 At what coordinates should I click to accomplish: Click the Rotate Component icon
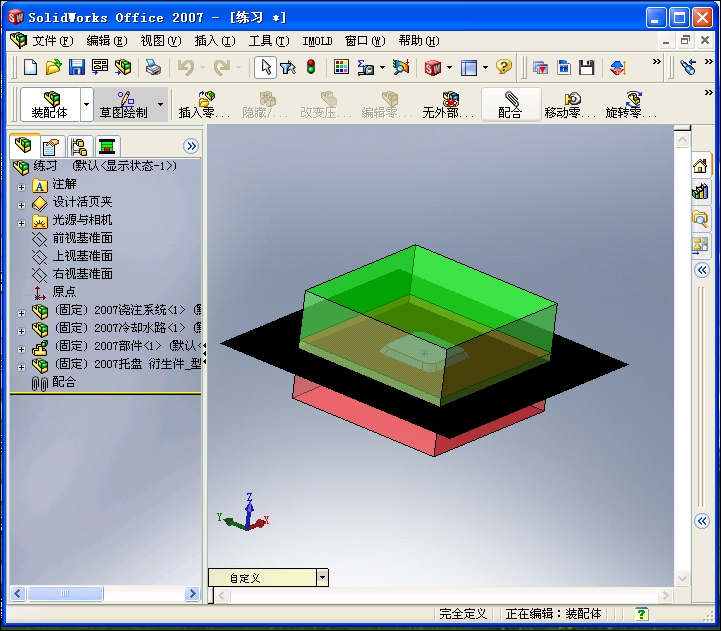(631, 105)
